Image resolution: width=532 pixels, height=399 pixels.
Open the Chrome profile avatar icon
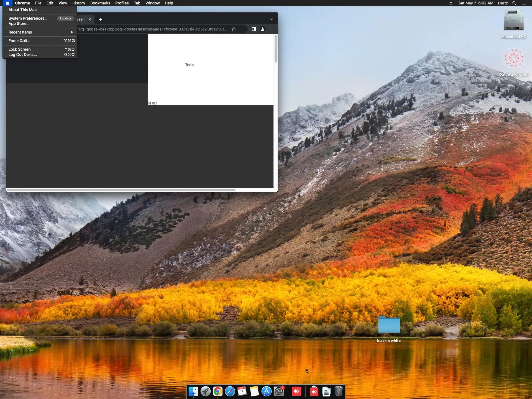[263, 29]
